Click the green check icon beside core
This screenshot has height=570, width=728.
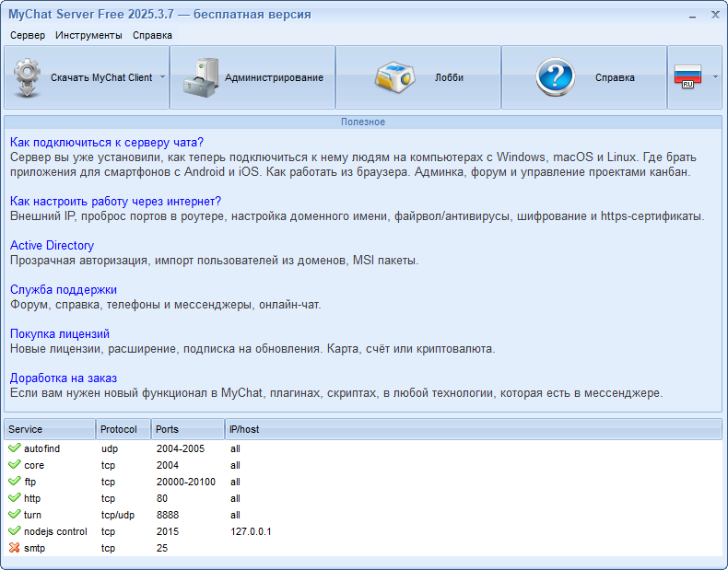tap(15, 465)
